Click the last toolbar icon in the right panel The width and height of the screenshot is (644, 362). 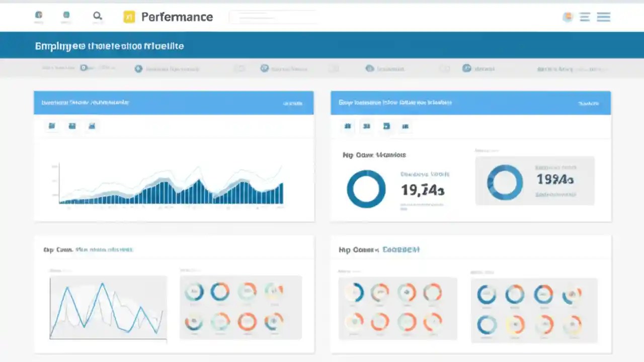[405, 126]
